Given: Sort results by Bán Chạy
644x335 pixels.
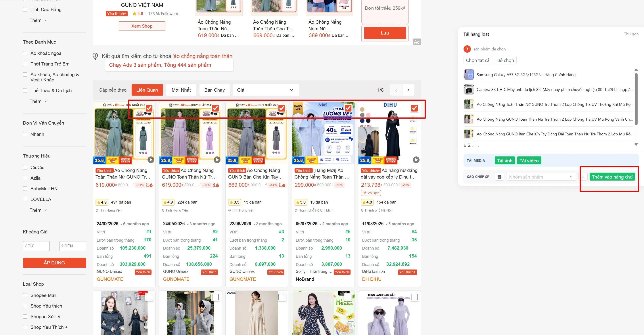Looking at the screenshot, I should (x=215, y=90).
